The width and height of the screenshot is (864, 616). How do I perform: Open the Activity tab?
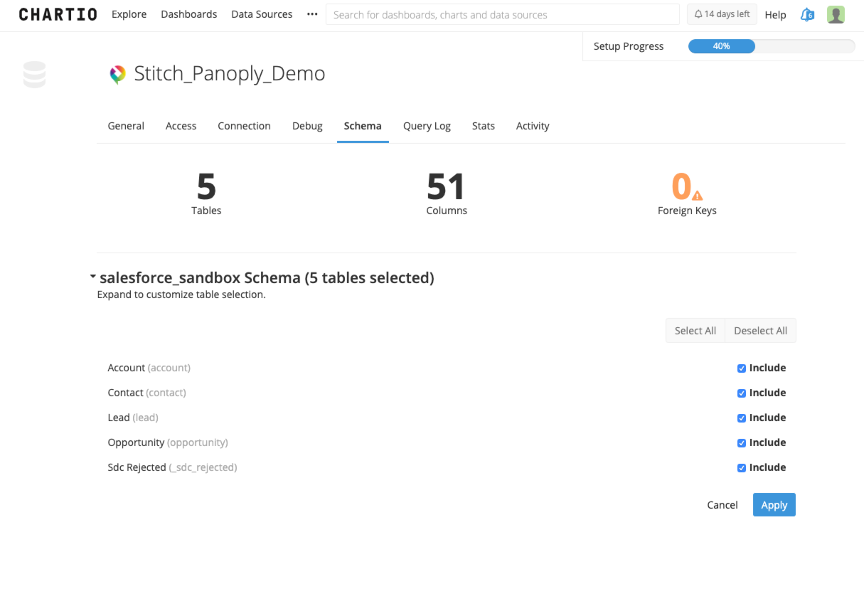click(x=533, y=126)
